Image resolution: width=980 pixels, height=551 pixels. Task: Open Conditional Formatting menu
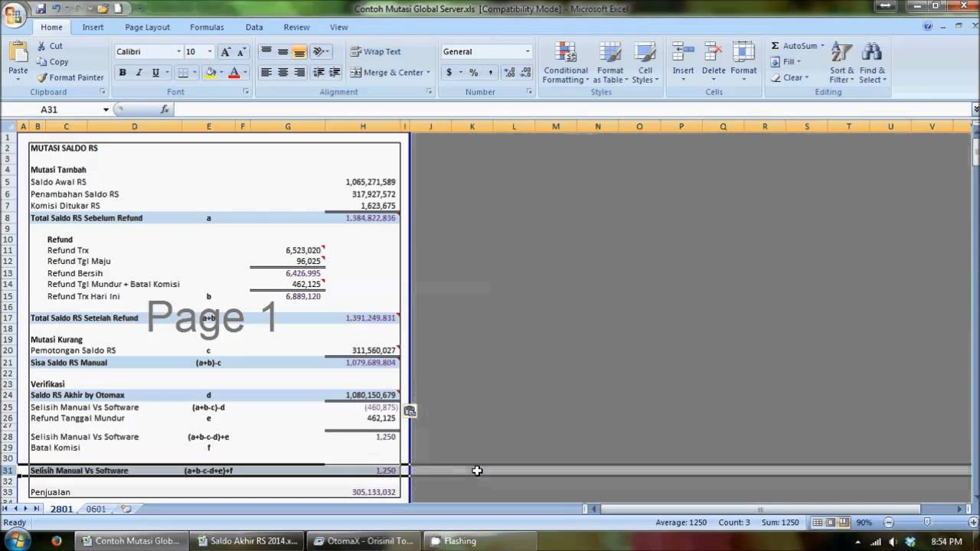coord(566,63)
